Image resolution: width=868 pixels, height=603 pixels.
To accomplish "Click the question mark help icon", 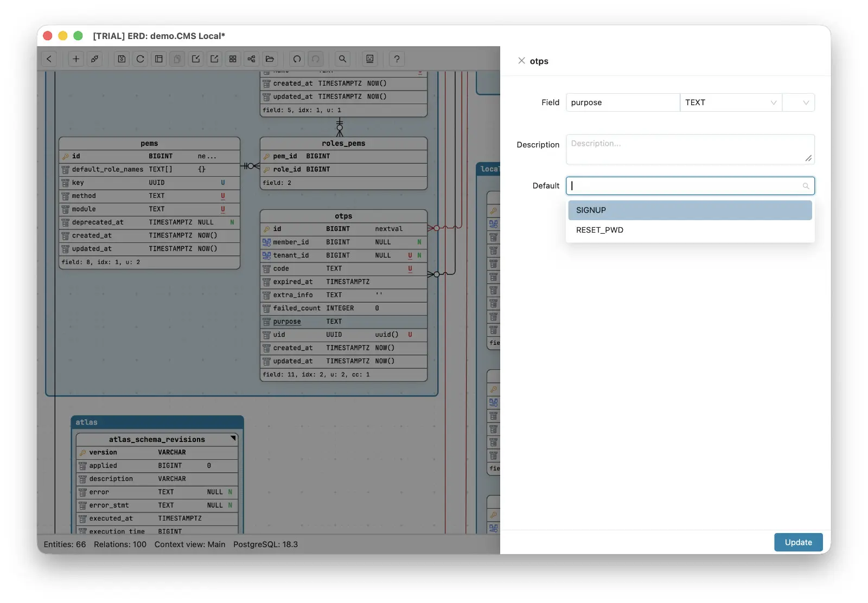I will [x=397, y=59].
